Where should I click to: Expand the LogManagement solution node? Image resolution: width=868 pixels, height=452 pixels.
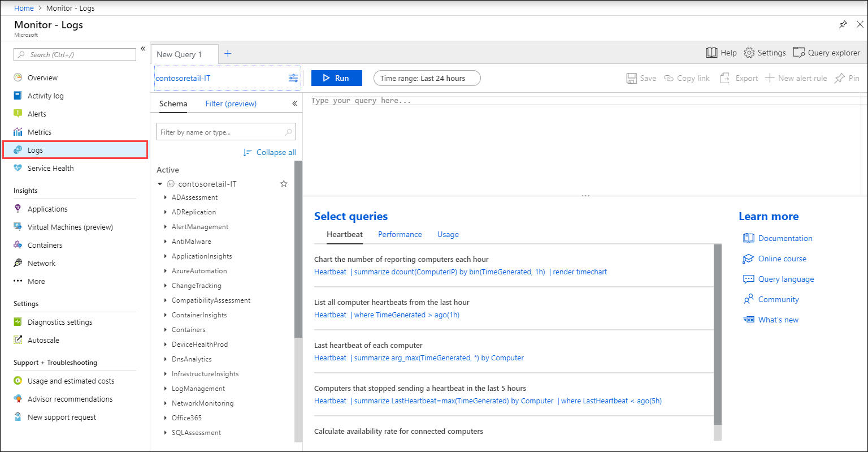click(165, 389)
